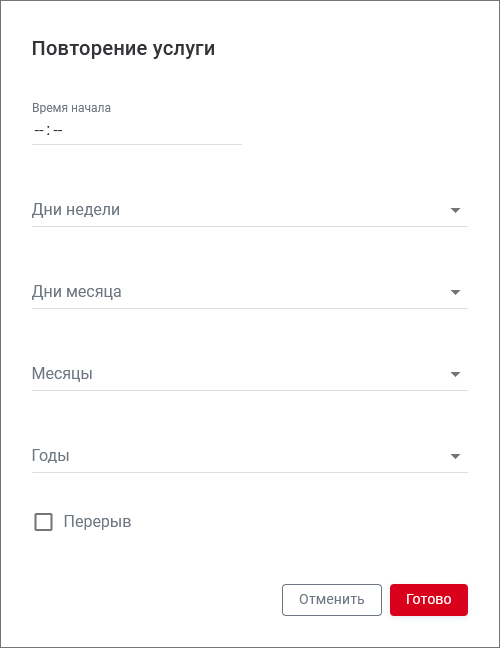Toggle break via the Перерыв label text
500x648 pixels.
coord(97,522)
